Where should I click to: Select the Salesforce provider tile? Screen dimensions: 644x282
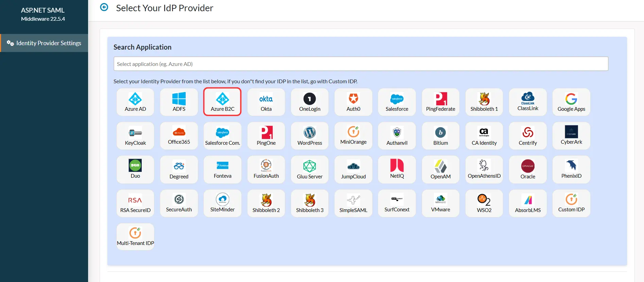pyautogui.click(x=397, y=102)
